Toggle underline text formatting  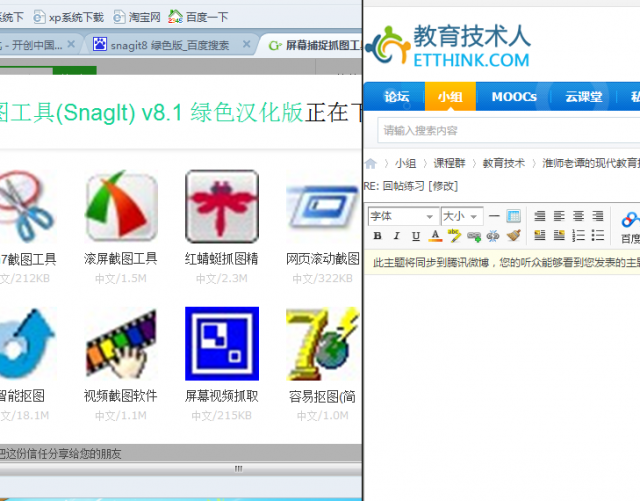415,237
